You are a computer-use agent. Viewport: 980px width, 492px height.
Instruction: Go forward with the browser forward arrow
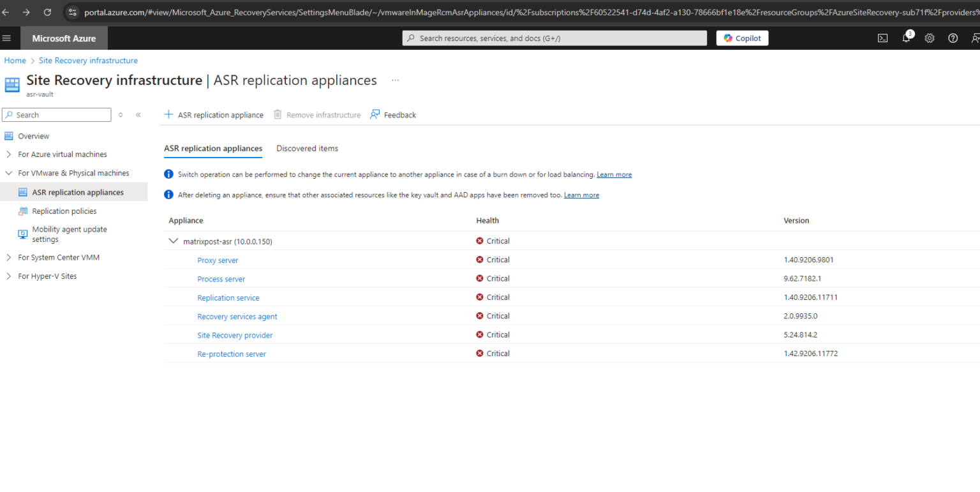coord(26,12)
